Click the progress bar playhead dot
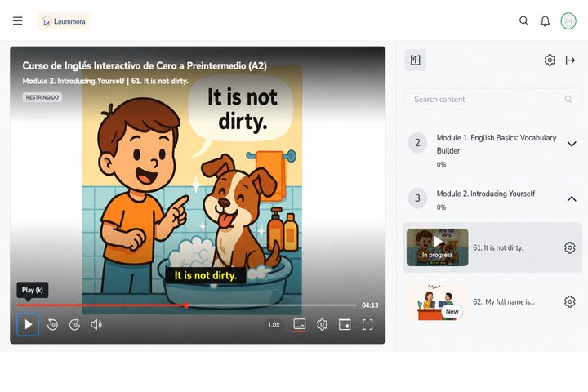This screenshot has width=588, height=392. [x=186, y=305]
